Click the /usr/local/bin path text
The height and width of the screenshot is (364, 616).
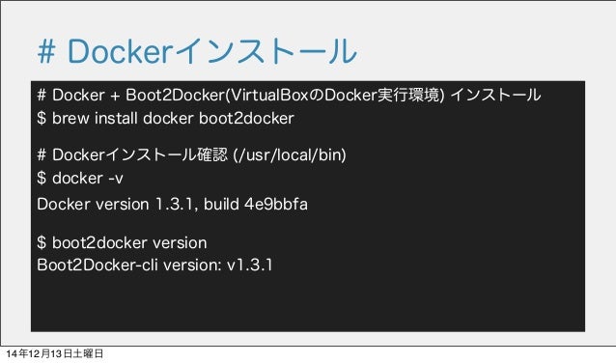(290, 154)
